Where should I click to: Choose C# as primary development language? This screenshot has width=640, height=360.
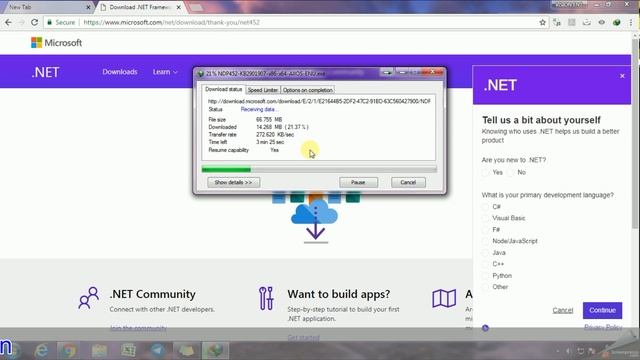(x=485, y=207)
